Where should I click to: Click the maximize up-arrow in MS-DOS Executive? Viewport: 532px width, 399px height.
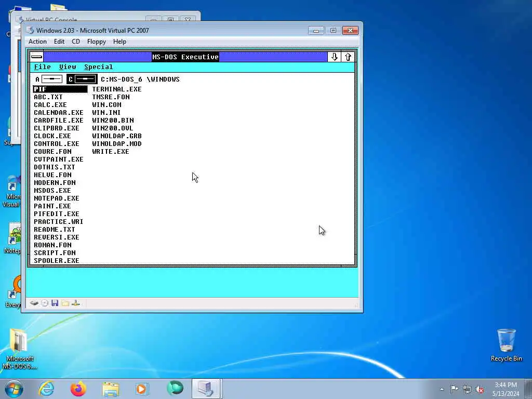[348, 57]
